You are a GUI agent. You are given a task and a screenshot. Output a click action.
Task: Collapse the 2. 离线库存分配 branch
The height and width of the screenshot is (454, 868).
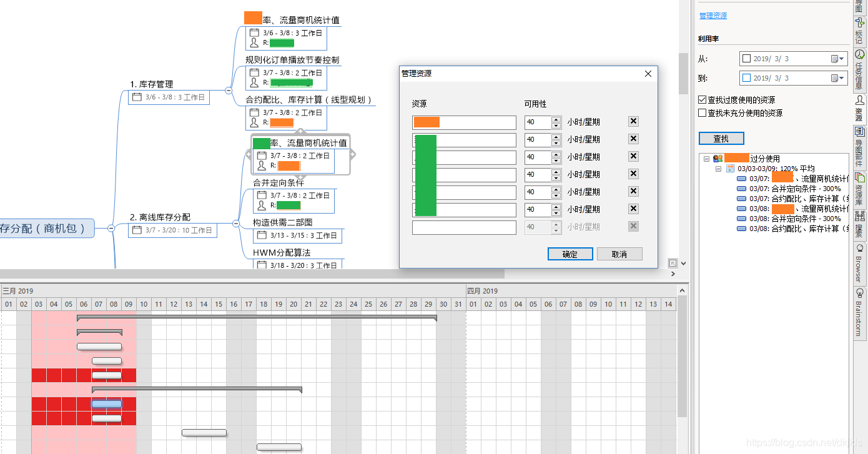coord(236,224)
